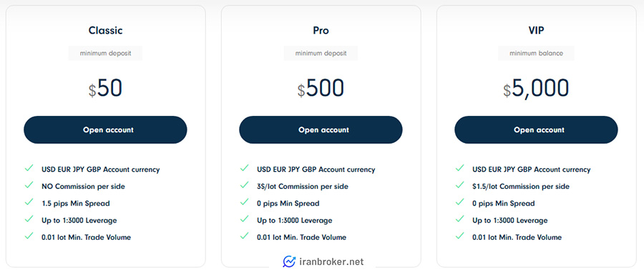Click the $50 price on Classic card
Image resolution: width=644 pixels, height=272 pixels.
(106, 88)
